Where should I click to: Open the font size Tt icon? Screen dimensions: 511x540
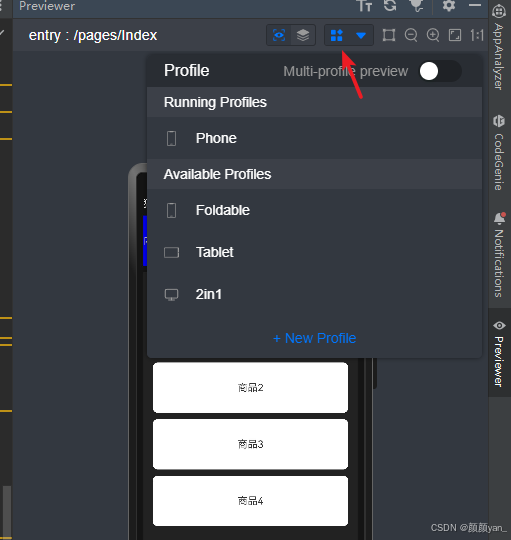click(x=364, y=5)
